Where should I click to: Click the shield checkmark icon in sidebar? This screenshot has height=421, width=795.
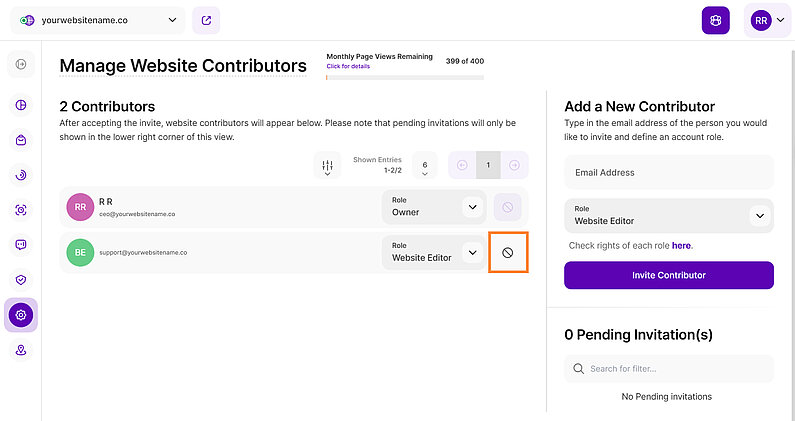20,280
